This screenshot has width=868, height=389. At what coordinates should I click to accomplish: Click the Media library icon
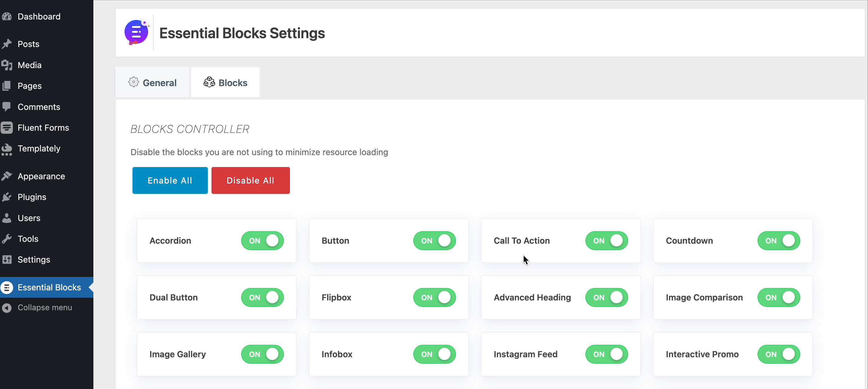[6, 65]
